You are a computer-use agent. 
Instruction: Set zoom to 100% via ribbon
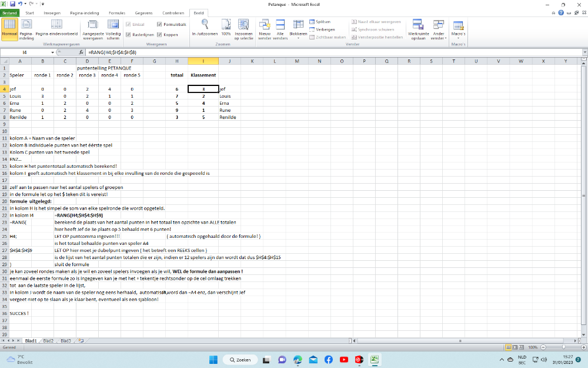pos(226,25)
